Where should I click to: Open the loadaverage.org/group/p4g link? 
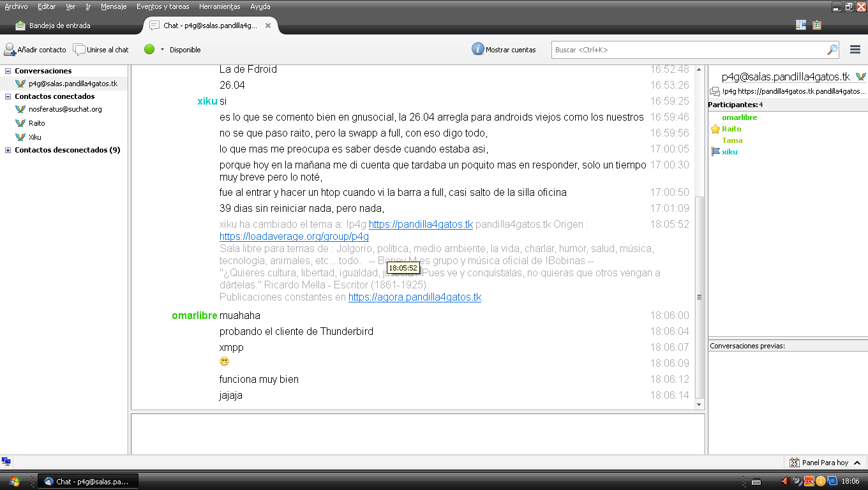click(x=294, y=237)
